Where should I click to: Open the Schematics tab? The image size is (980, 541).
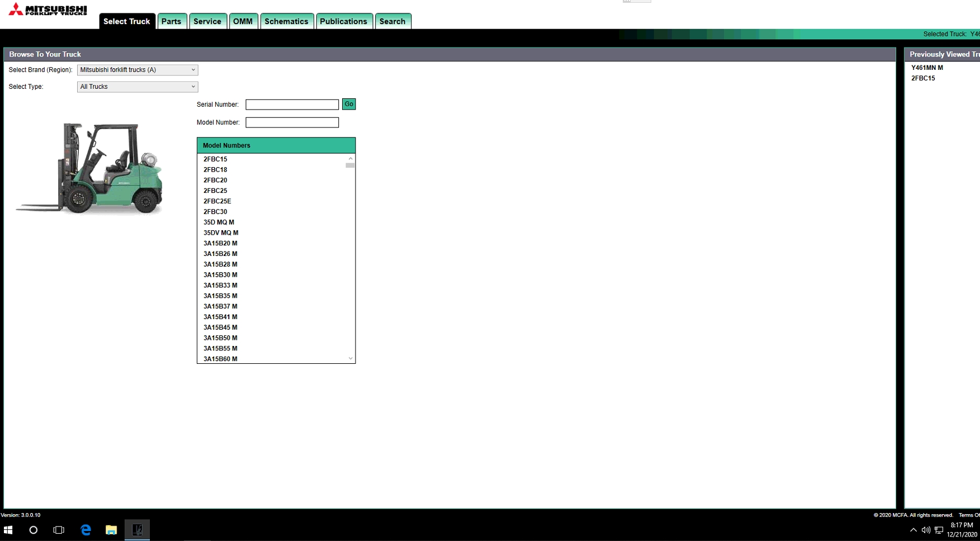(x=286, y=21)
